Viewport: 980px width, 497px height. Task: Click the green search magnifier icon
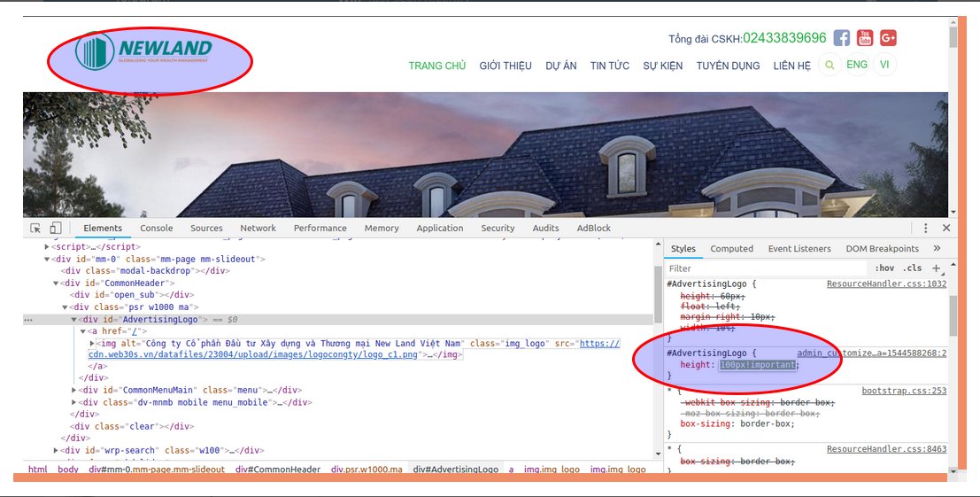tap(830, 65)
